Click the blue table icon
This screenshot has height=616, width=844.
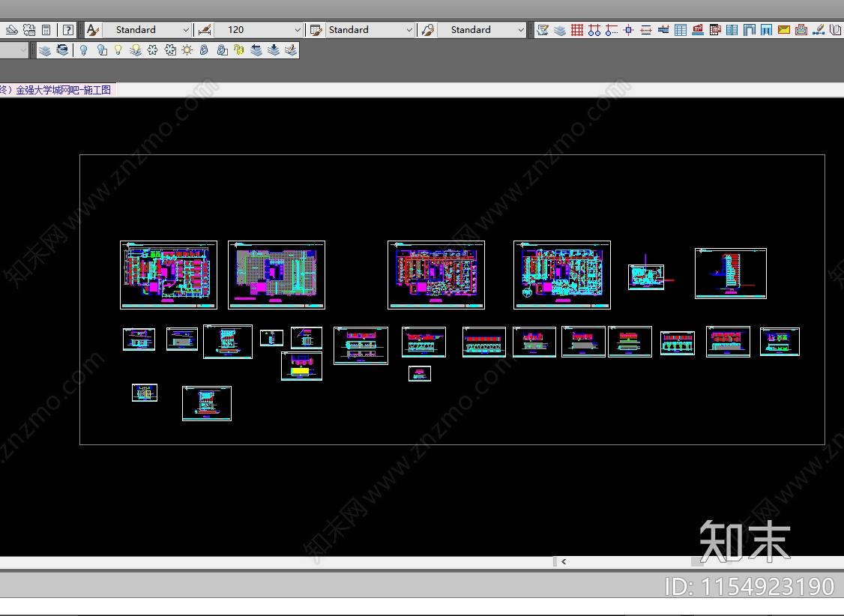[x=681, y=30]
